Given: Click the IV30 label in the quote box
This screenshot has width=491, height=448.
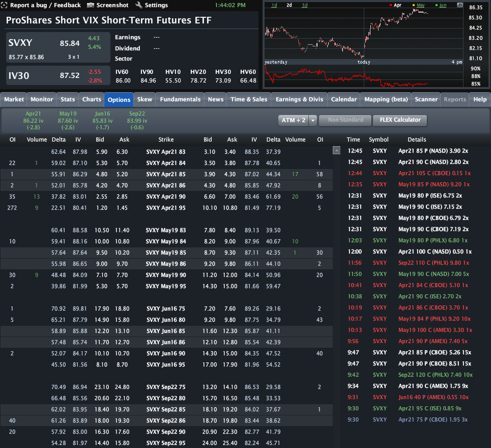Looking at the screenshot, I should coord(19,76).
